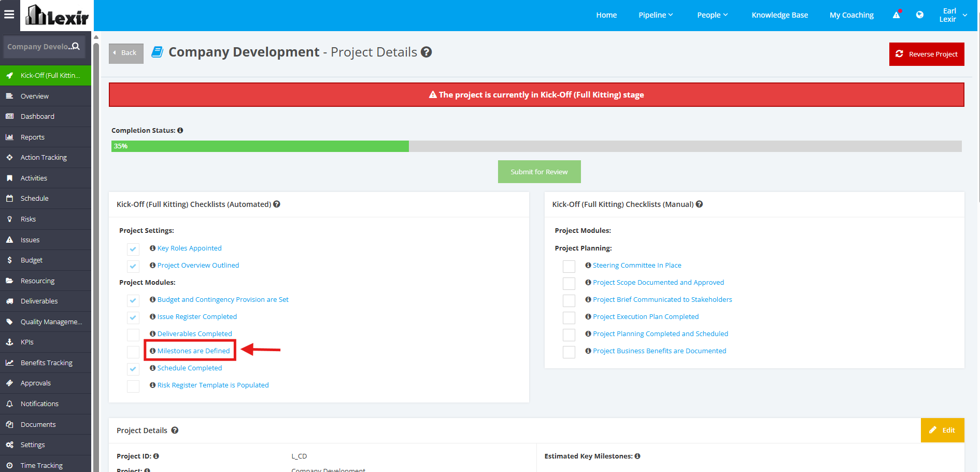This screenshot has height=472, width=980.
Task: Click the Lexir logo
Action: pos(57,15)
